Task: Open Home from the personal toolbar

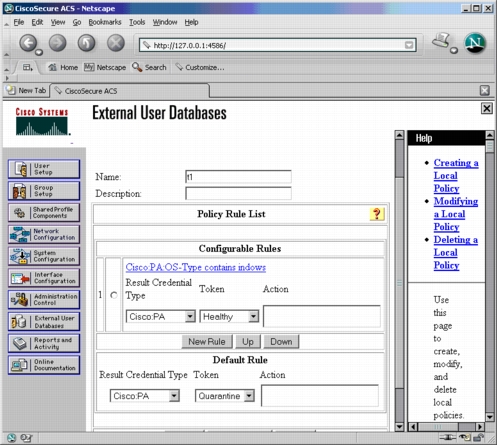Action: click(63, 68)
